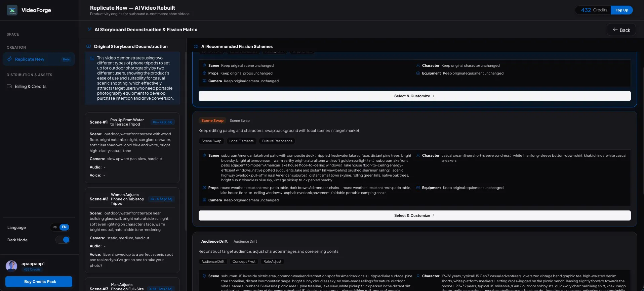Click Scene #1 time badge 0s–2s
The image size is (644, 291).
[x=163, y=122]
